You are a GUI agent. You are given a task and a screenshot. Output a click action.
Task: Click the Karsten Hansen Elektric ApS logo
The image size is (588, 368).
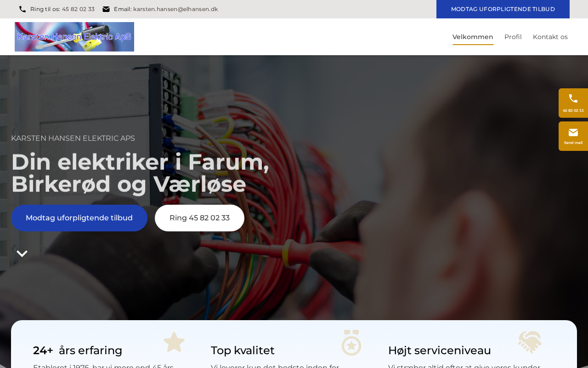[x=74, y=37]
